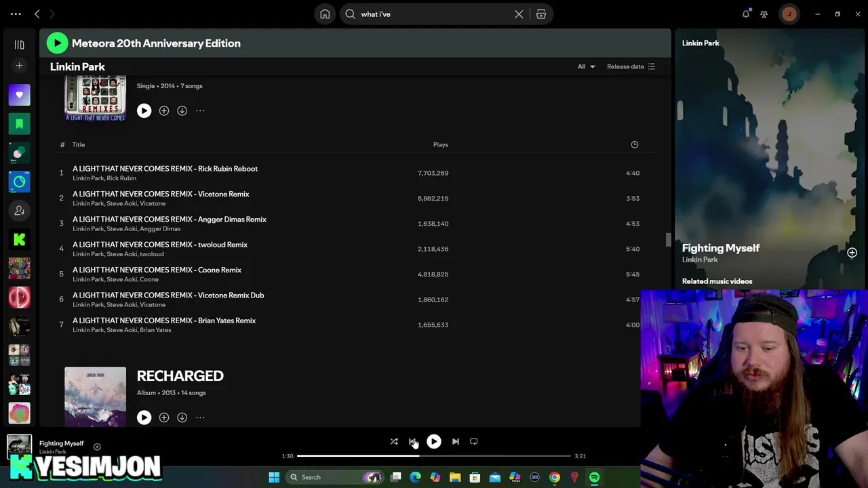
Task: Click the create playlist plus icon
Action: pos(19,66)
